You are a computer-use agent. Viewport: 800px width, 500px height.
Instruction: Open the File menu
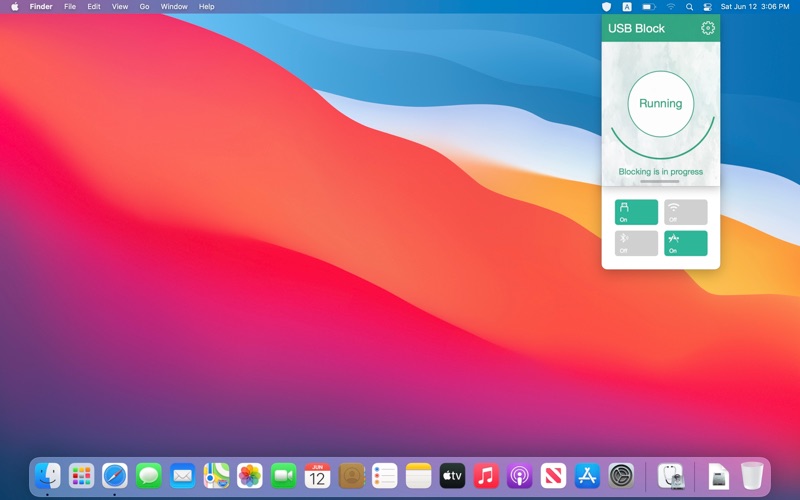(70, 7)
